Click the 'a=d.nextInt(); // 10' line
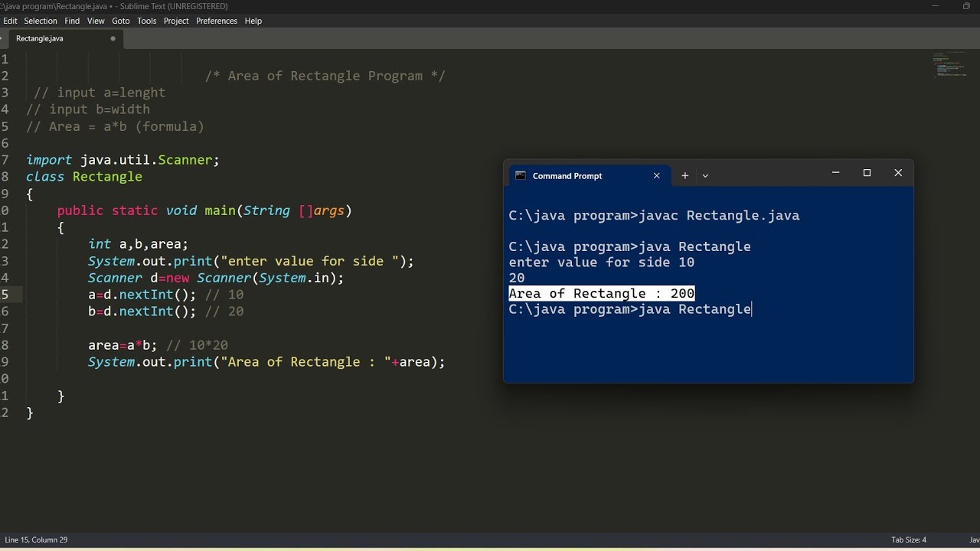Viewport: 980px width, 551px height. tap(165, 295)
